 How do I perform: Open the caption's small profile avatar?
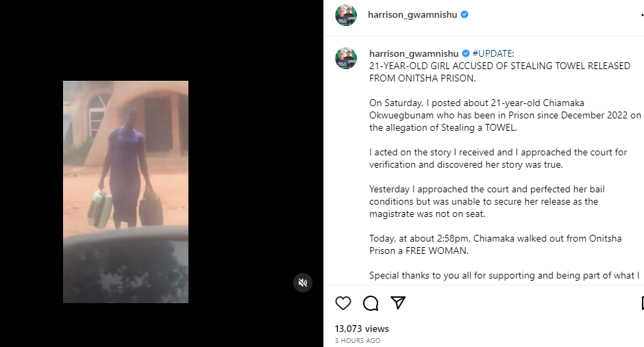pos(346,57)
